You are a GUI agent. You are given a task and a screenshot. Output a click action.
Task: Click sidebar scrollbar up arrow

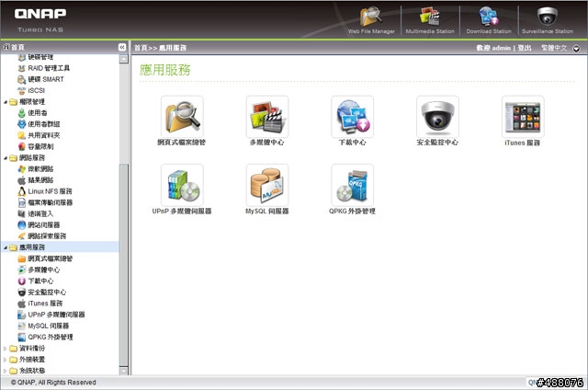(x=123, y=59)
